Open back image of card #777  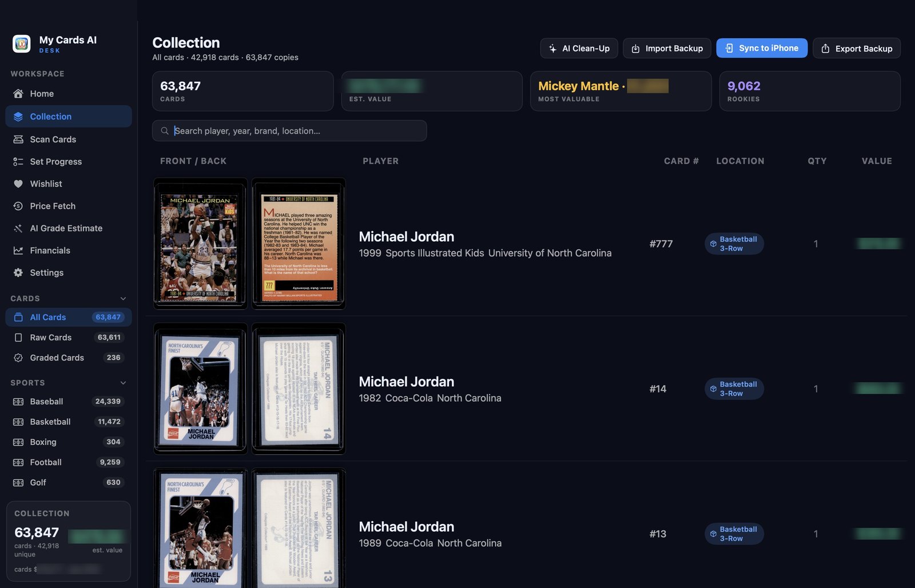click(x=299, y=244)
